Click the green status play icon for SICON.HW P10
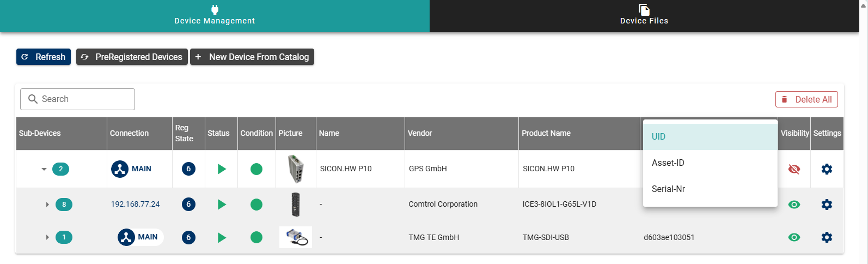Screen dimensions: 868x264 pos(222,169)
